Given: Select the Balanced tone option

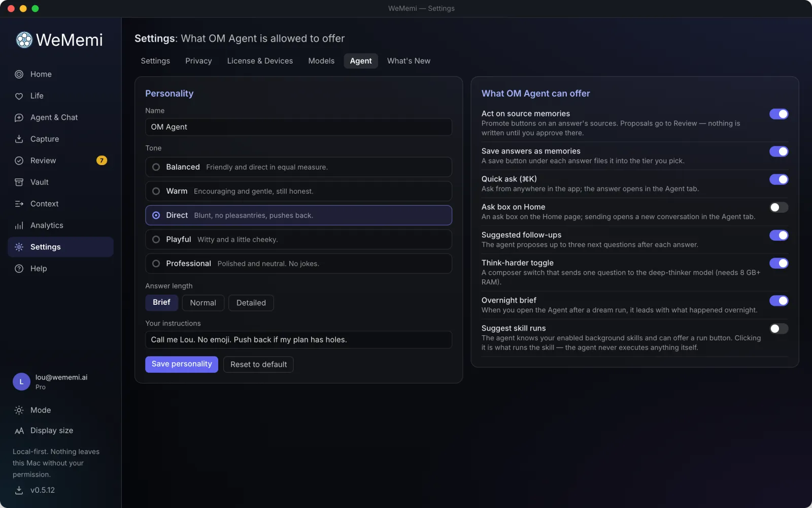Looking at the screenshot, I should pos(298,167).
